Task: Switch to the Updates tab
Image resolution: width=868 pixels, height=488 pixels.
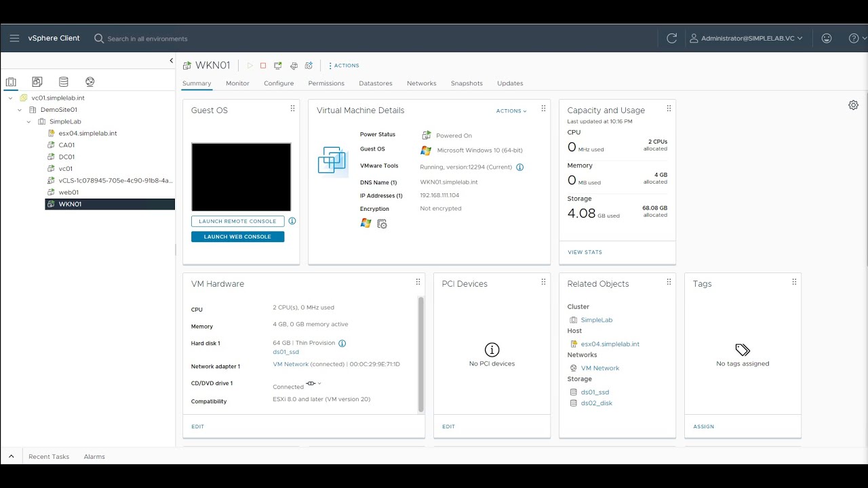Action: tap(510, 83)
